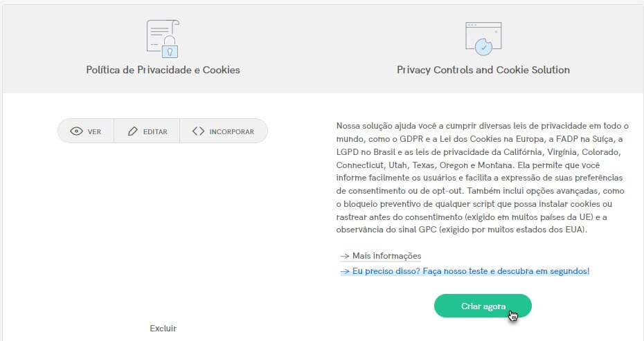
Task: Click the cookie solution description paragraph
Action: click(x=482, y=178)
